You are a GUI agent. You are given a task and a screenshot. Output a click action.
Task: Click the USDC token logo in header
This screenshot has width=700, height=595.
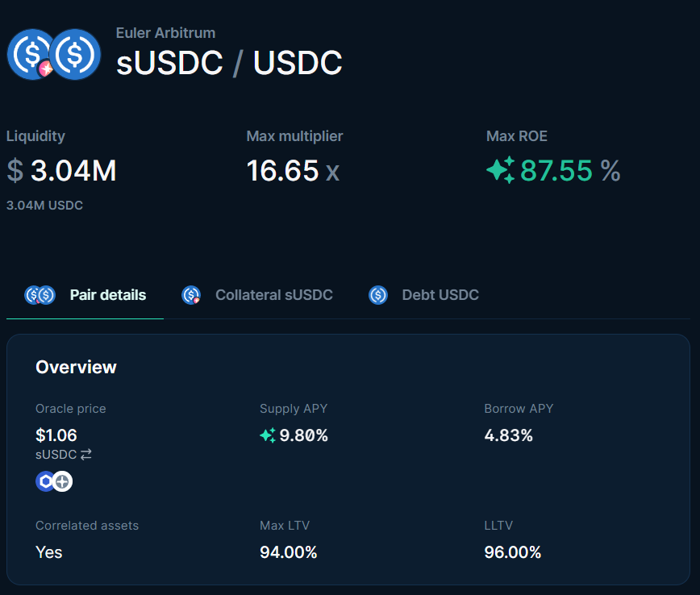[x=75, y=55]
